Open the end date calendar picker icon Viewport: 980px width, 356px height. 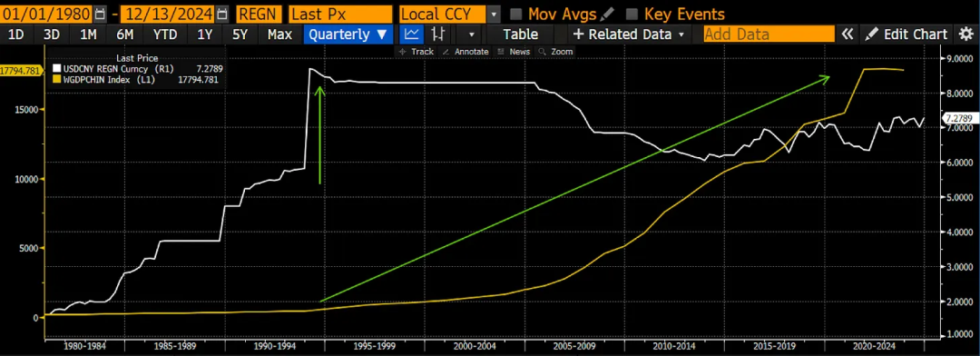223,14
